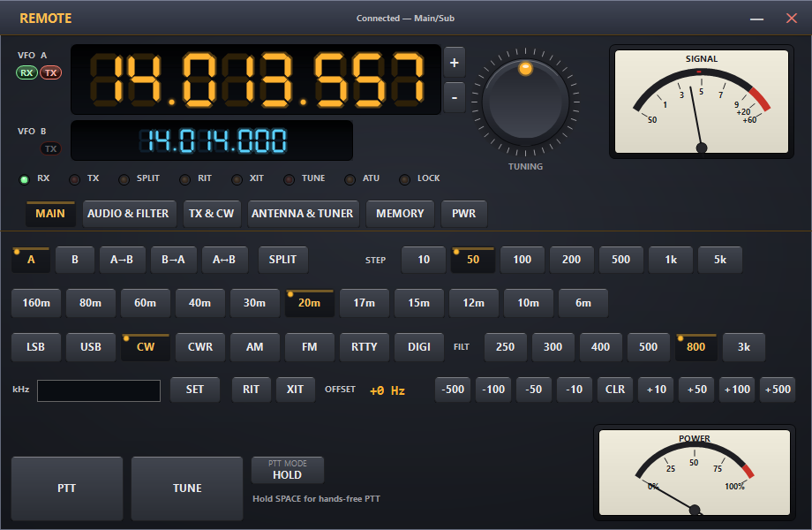Copy VFO B to A with B→A
The height and width of the screenshot is (530, 812).
click(x=173, y=260)
